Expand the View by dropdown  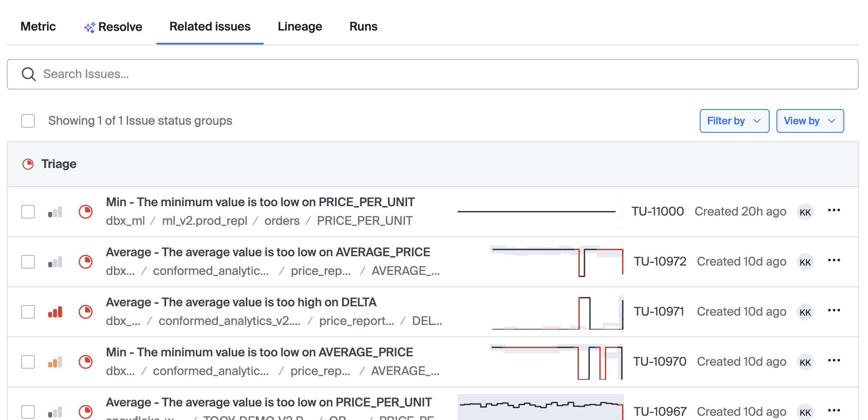click(810, 121)
